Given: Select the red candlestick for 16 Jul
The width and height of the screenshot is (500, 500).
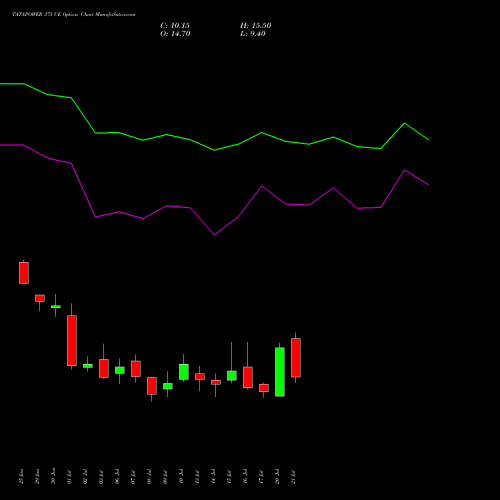Looking at the screenshot, I should point(248,377).
